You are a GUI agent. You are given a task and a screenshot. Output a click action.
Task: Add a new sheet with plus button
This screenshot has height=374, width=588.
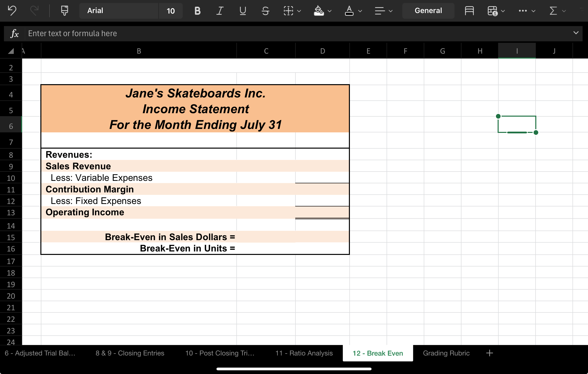coord(490,353)
